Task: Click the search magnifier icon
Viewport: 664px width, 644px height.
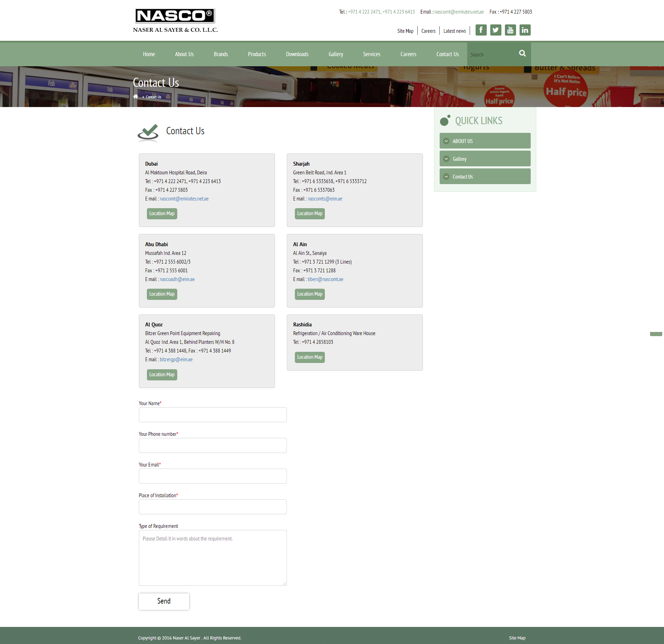Action: [522, 53]
